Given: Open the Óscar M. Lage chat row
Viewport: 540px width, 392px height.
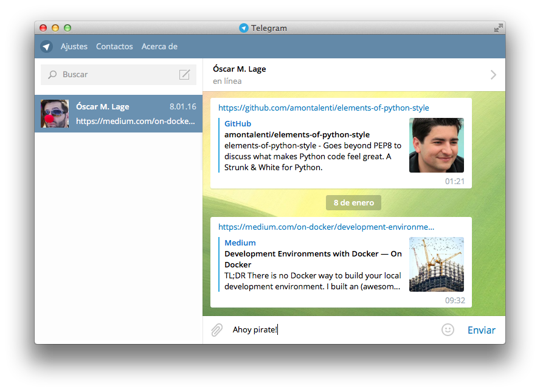Looking at the screenshot, I should [x=119, y=114].
